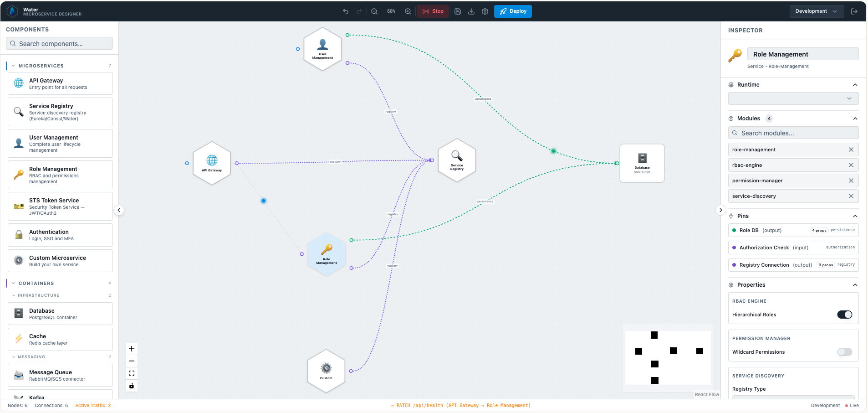Collapse the Modules section in the Inspector

pyautogui.click(x=855, y=118)
